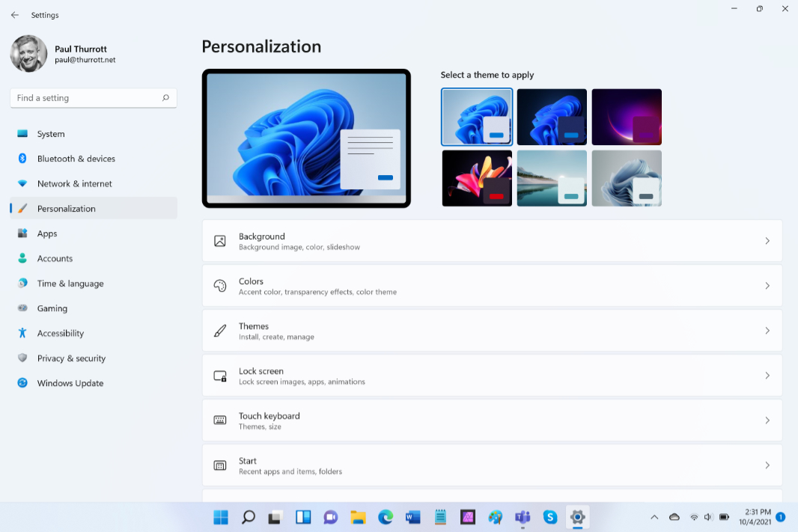Open the Accessibility settings category

(x=60, y=334)
